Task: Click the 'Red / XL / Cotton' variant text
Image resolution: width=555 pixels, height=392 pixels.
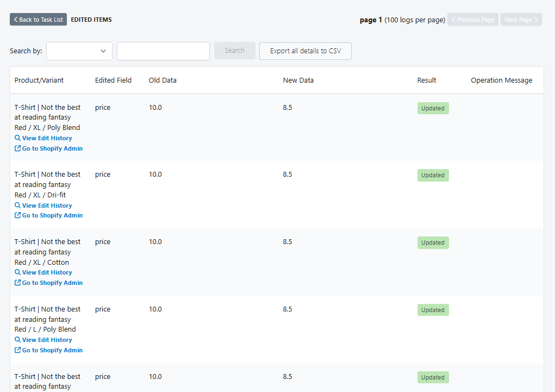Action: click(x=42, y=263)
